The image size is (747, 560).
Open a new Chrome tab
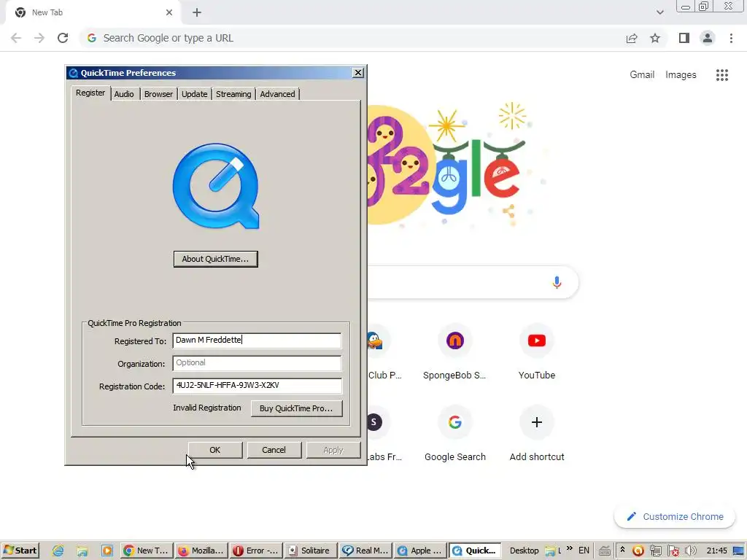point(197,13)
